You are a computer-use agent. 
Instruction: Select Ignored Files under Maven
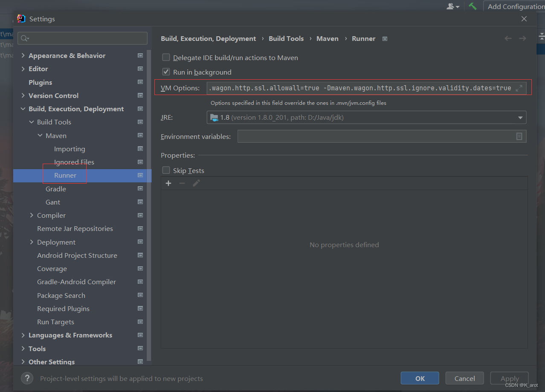[74, 162]
